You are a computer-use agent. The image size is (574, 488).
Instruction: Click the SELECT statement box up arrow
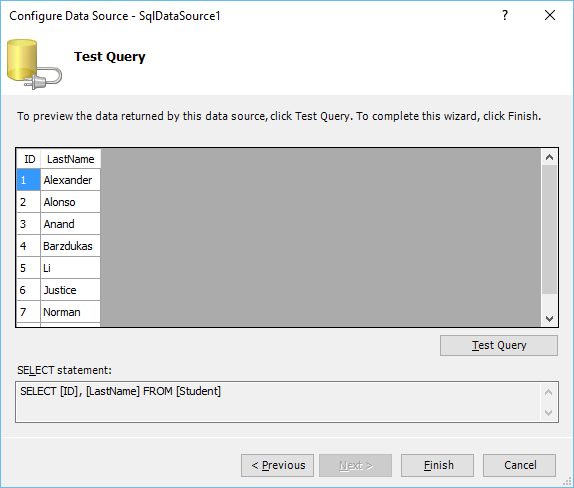click(x=548, y=392)
